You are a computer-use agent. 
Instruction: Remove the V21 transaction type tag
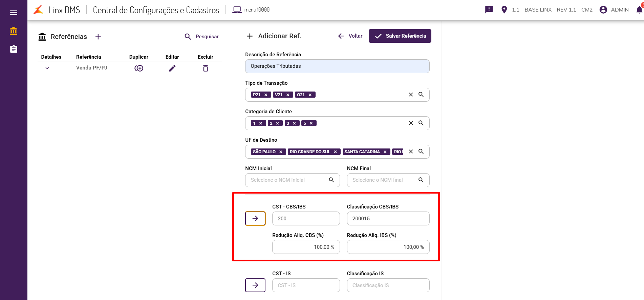(288, 95)
